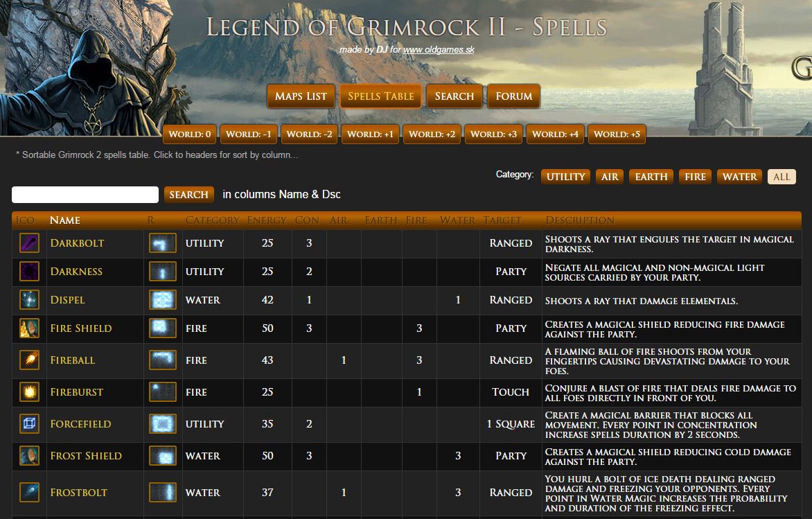This screenshot has width=812, height=519.
Task: Click the Frost Shield rune pattern image
Action: coord(163,456)
